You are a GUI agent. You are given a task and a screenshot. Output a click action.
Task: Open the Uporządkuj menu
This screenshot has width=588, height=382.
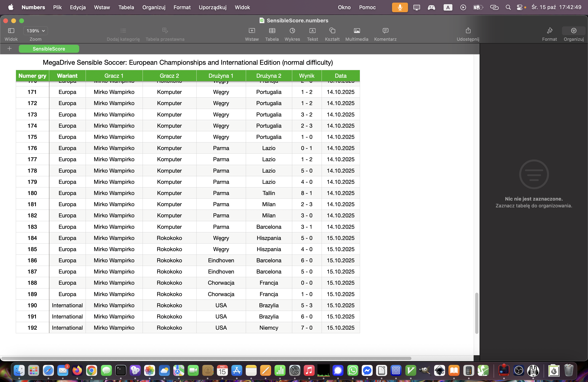click(x=212, y=7)
